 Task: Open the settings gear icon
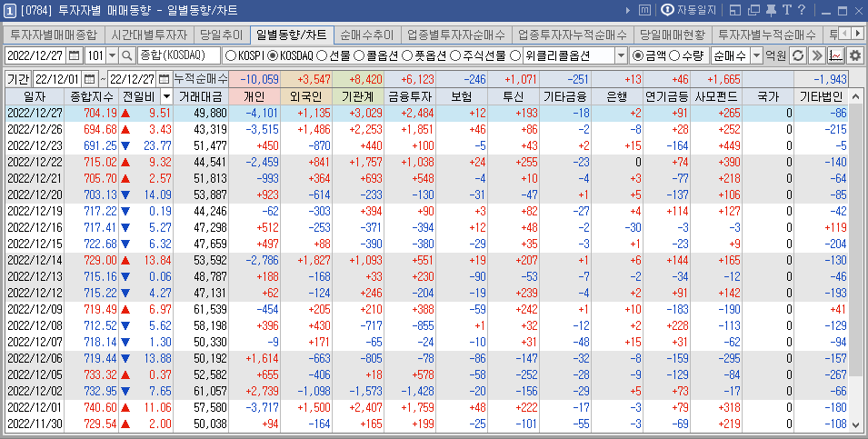[x=855, y=55]
